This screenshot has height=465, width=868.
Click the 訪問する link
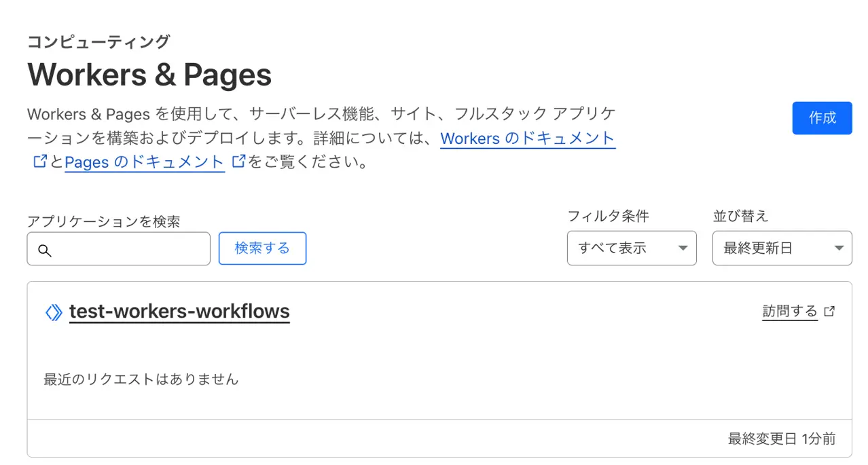coord(790,311)
